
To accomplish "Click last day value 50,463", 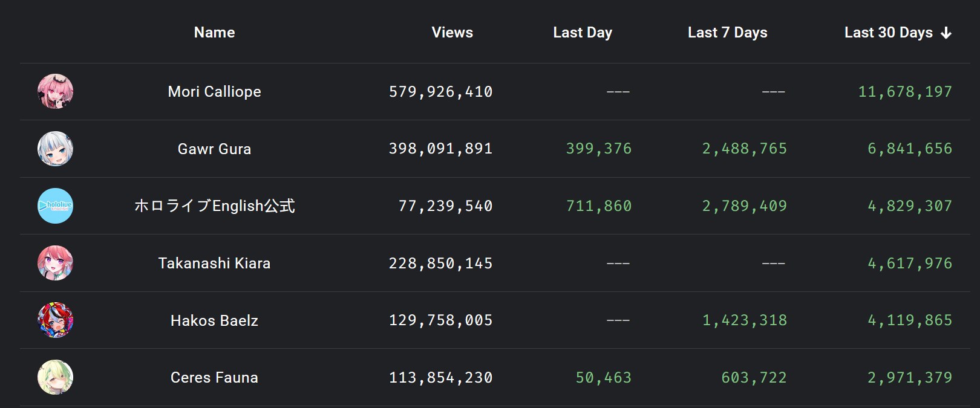I will 604,377.
